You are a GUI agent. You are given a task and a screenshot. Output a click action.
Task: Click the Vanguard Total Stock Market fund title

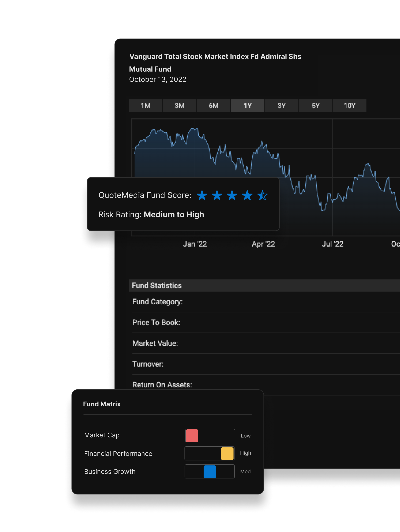(x=215, y=57)
